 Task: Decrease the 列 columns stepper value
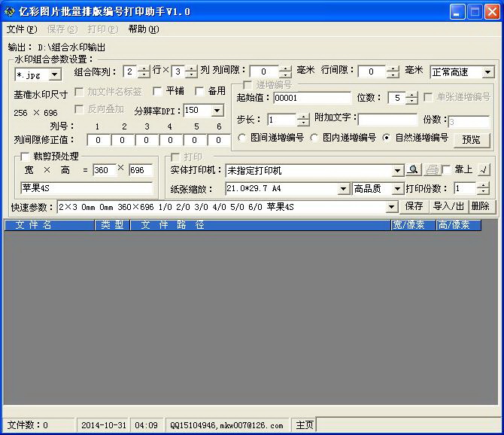pos(192,75)
